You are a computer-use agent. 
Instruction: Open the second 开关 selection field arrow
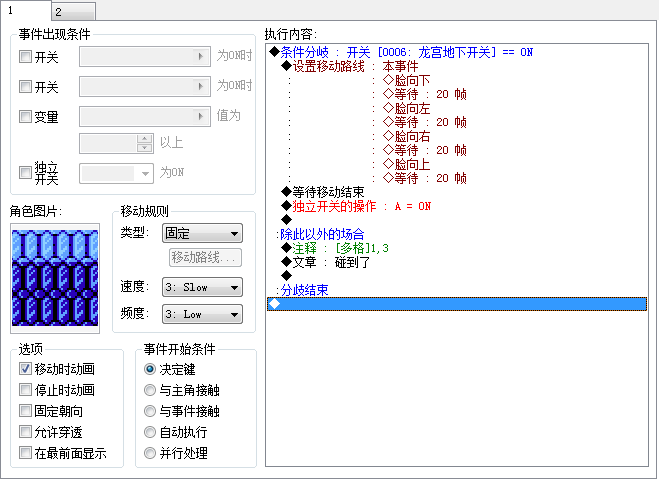click(x=200, y=86)
